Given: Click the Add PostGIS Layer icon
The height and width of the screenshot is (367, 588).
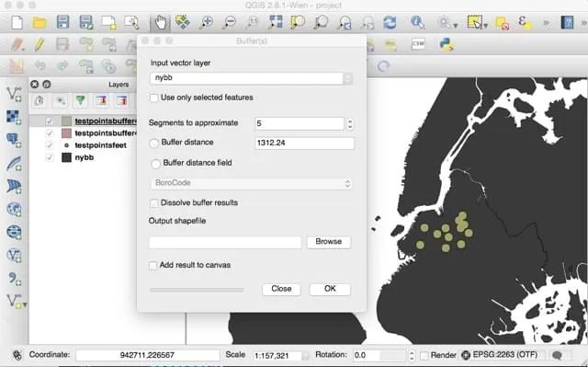Looking at the screenshot, I should [14, 140].
